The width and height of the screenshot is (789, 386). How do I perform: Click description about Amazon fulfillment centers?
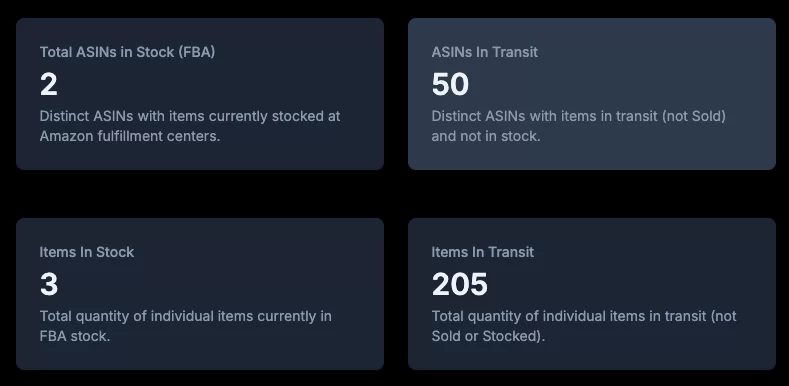coord(190,126)
